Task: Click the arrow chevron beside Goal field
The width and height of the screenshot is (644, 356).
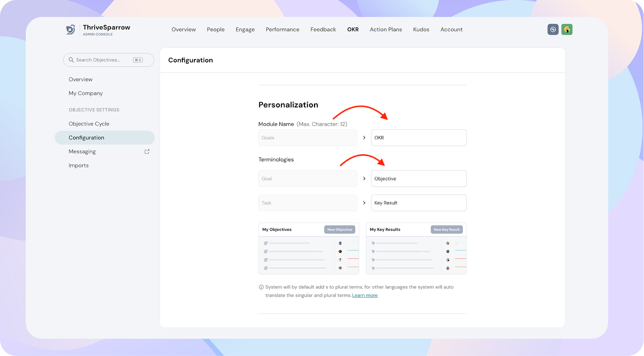Action: tap(364, 179)
